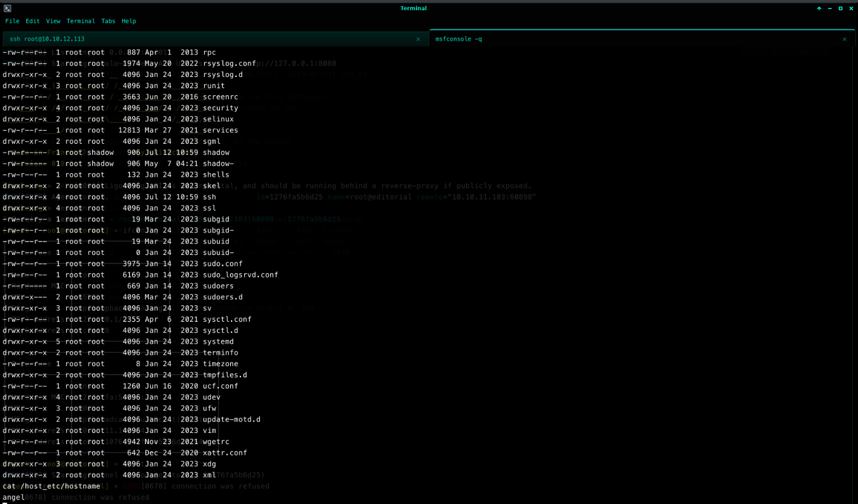Click the vim directory entry
Viewport: 858px width, 504px height.
pyautogui.click(x=210, y=431)
